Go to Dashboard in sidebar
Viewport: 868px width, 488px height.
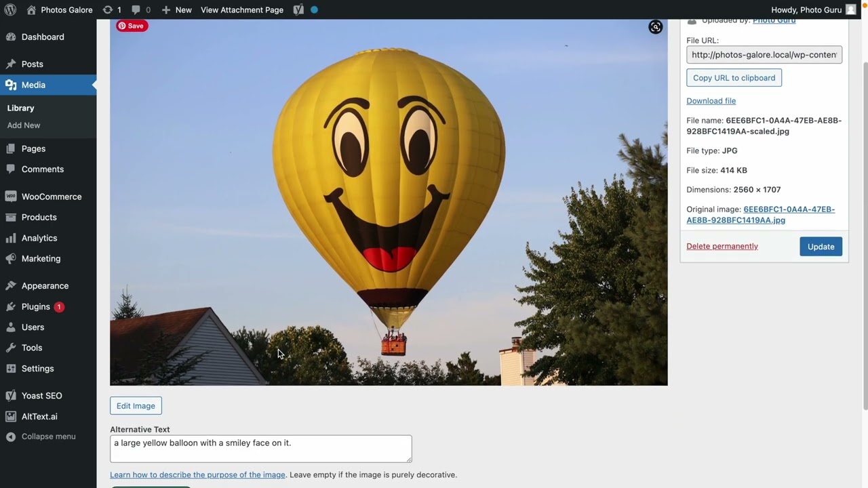pyautogui.click(x=43, y=37)
